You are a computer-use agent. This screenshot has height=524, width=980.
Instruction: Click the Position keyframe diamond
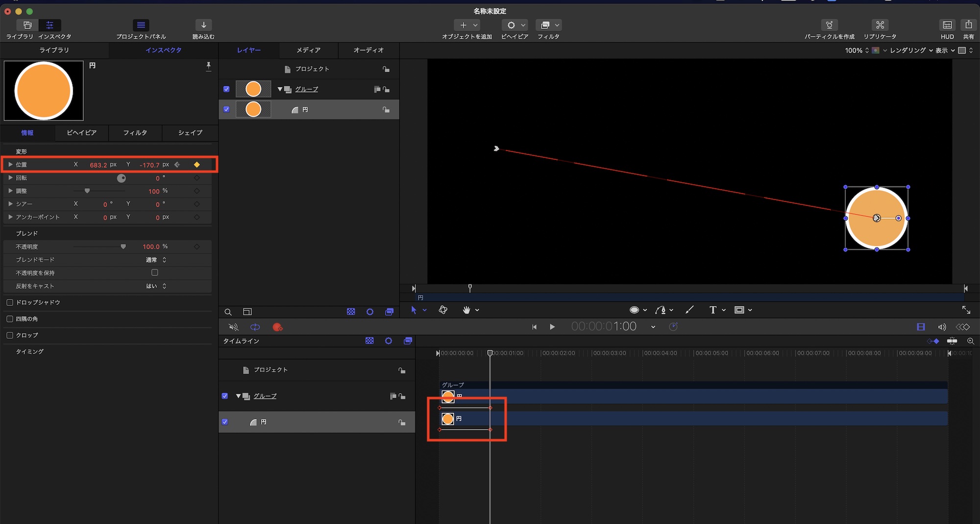click(x=197, y=165)
